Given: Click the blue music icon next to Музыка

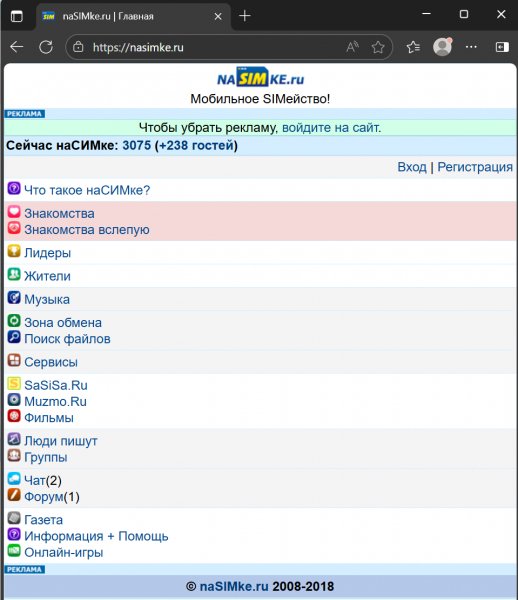Looking at the screenshot, I should click(14, 298).
